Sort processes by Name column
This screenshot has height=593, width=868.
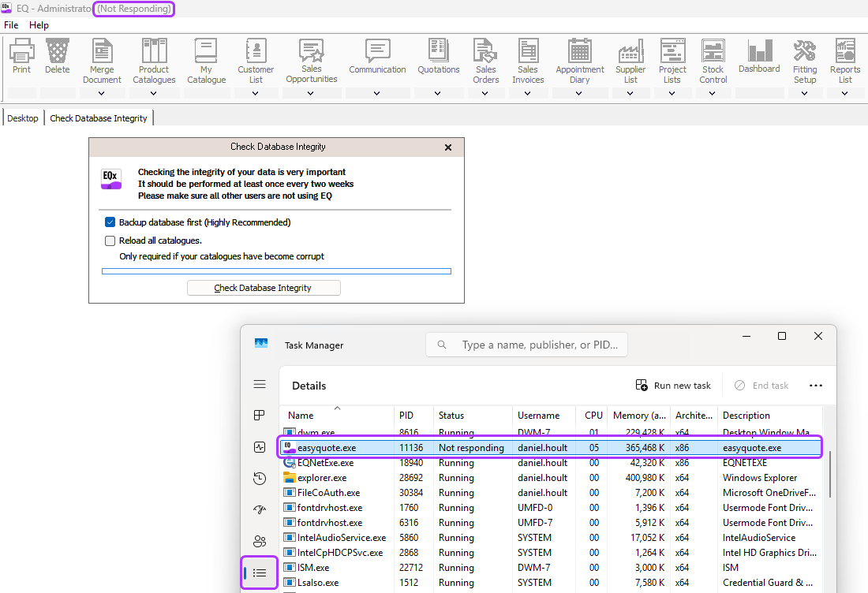point(337,416)
